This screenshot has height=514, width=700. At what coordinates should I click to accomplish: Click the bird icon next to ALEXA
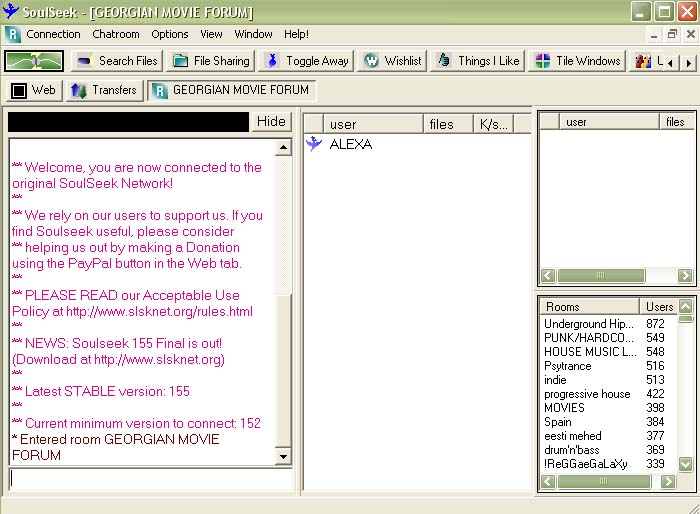(x=314, y=144)
